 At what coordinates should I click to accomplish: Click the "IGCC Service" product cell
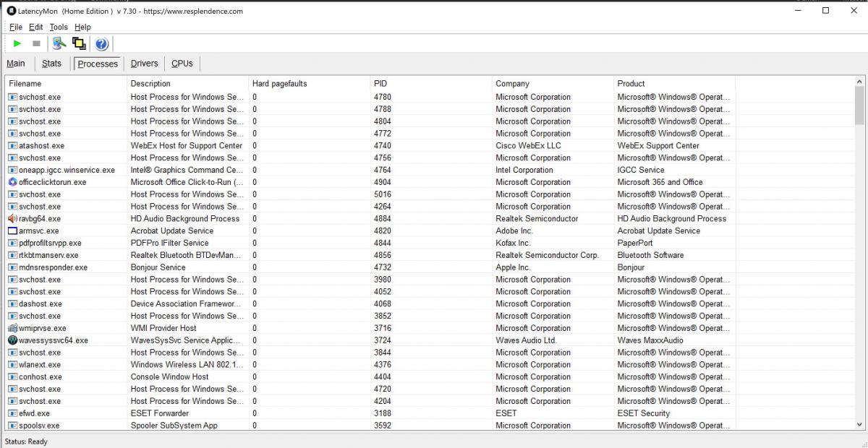(641, 171)
